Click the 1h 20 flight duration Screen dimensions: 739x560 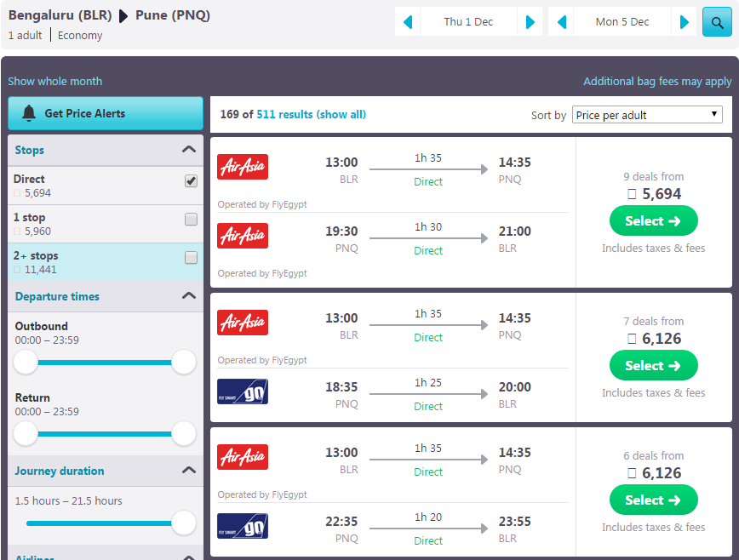pos(428,517)
